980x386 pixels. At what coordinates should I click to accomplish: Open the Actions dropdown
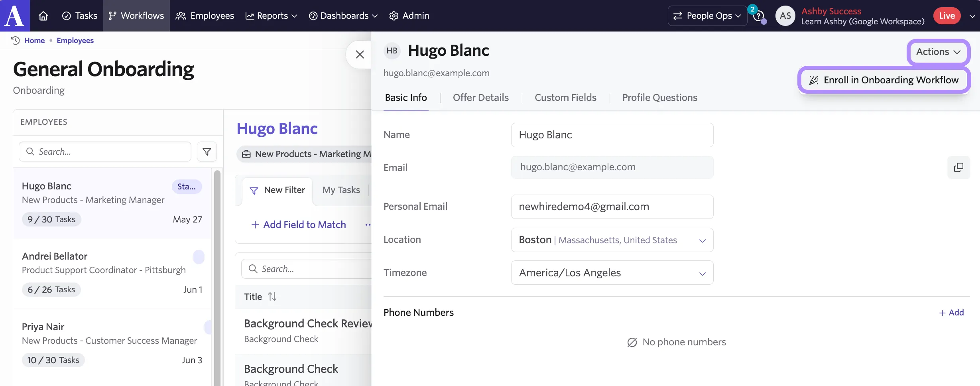click(939, 52)
